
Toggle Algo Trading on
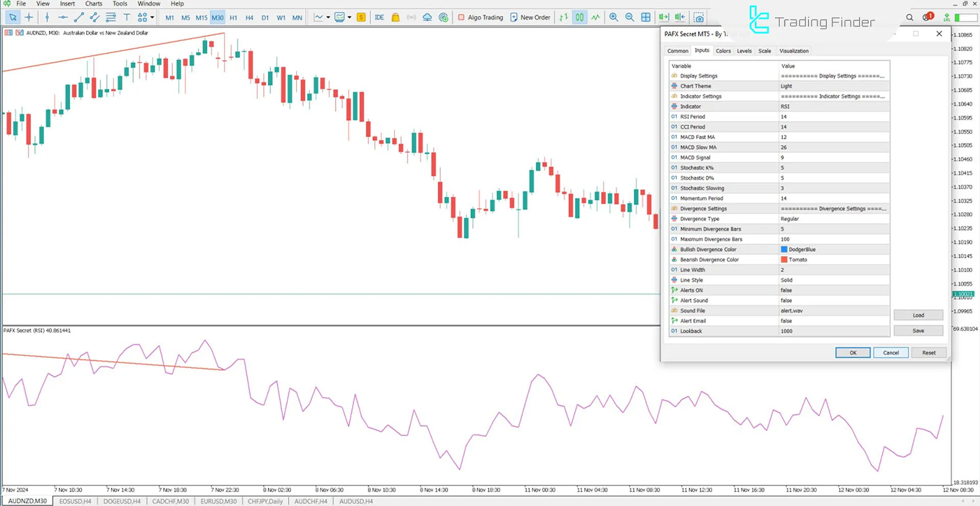tap(480, 17)
